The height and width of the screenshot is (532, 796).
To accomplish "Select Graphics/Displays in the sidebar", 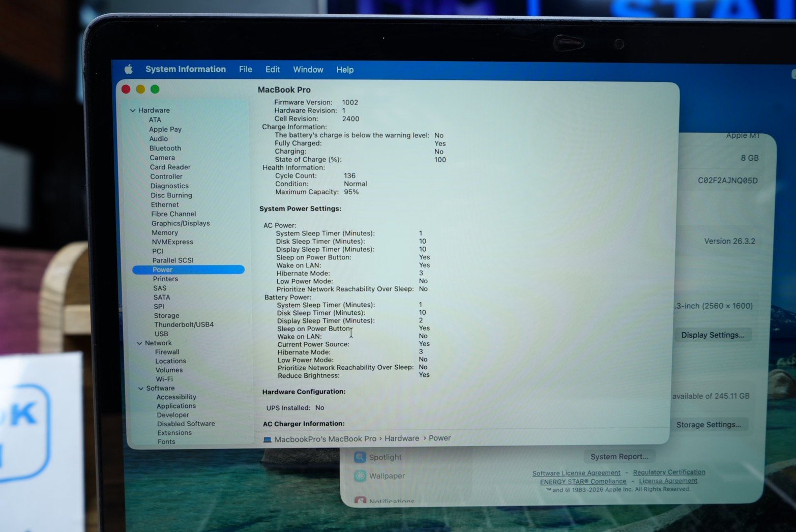I will click(181, 223).
